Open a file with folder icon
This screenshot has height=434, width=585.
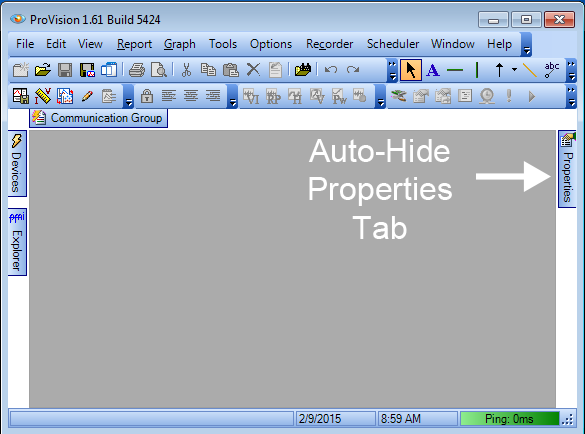click(43, 70)
